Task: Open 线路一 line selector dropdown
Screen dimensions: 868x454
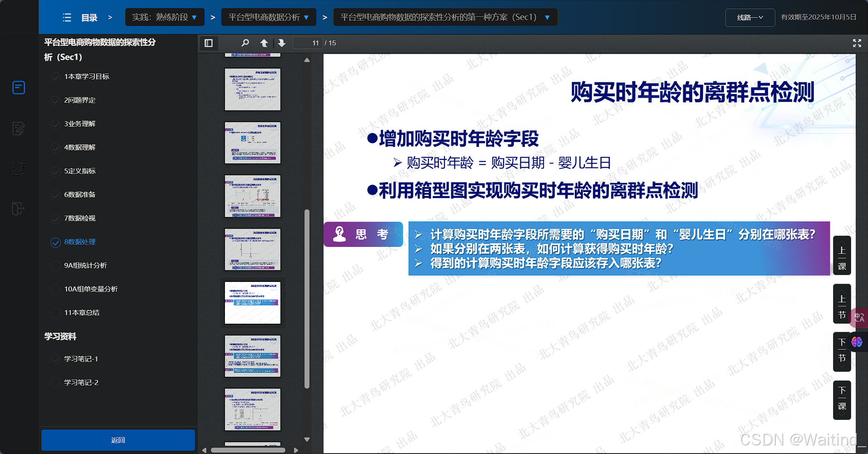Action: [750, 18]
